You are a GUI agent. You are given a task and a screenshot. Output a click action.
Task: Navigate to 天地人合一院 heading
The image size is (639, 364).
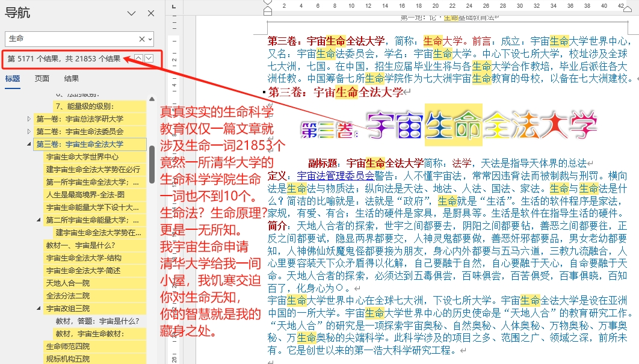click(x=68, y=283)
